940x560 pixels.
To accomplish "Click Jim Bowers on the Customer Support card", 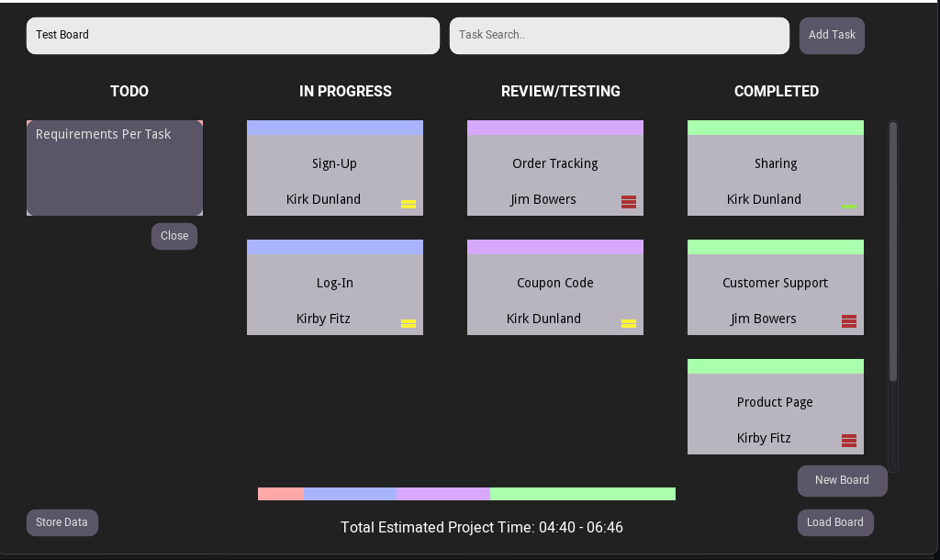I will click(763, 319).
